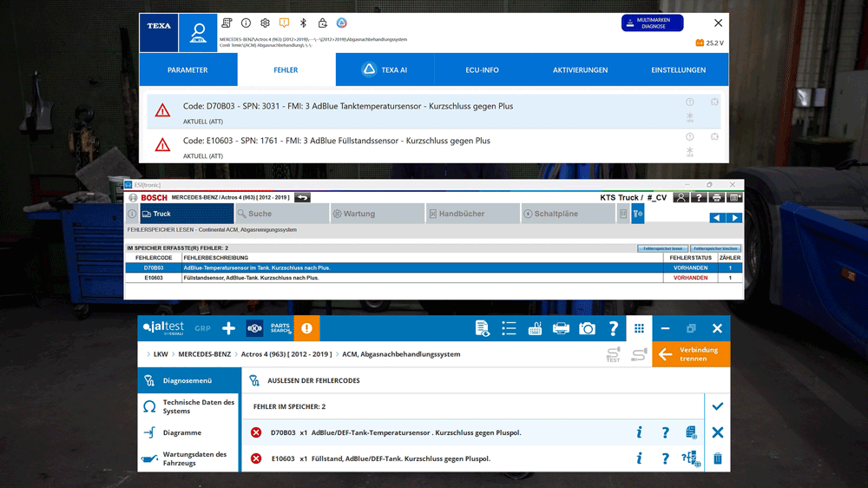Viewport: 868px width, 488px height.
Task: Open the Handbücher tab in Bosch
Action: coord(473,214)
